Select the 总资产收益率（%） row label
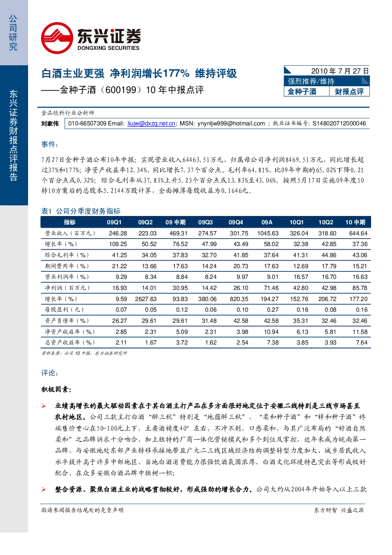 pos(70,343)
